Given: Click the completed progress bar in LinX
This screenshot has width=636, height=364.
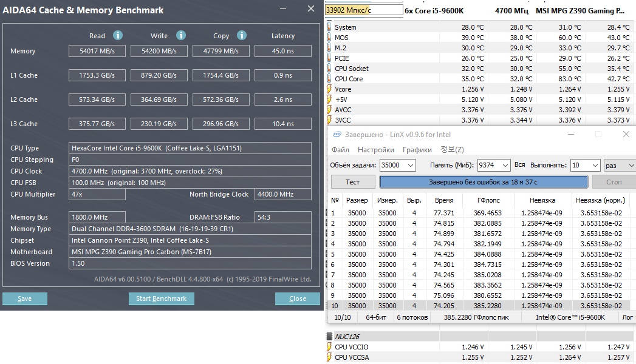Looking at the screenshot, I should tap(484, 182).
